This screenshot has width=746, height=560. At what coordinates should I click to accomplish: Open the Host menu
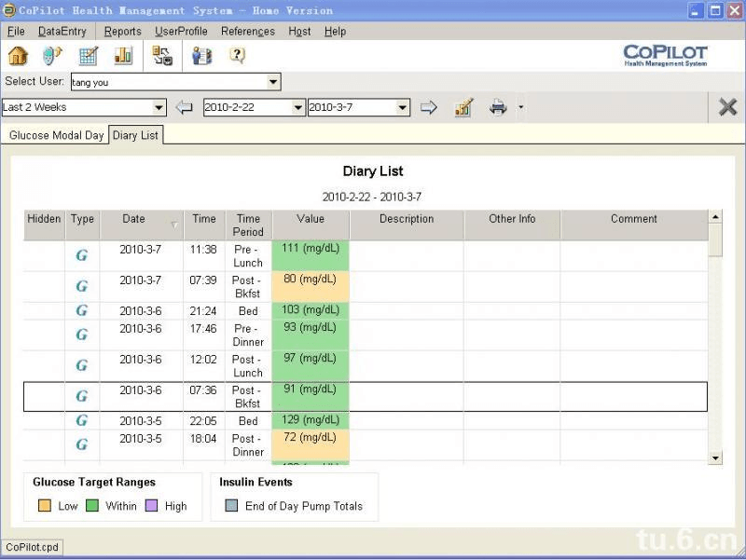(299, 32)
